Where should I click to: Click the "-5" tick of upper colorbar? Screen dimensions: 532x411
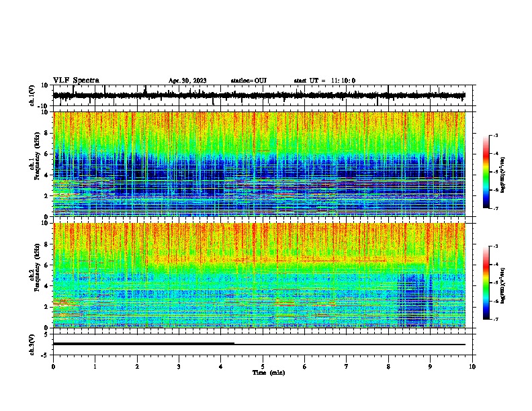[x=496, y=172]
